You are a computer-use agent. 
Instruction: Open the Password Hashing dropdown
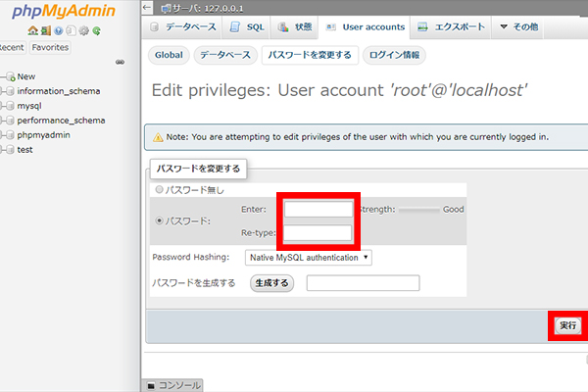(309, 257)
